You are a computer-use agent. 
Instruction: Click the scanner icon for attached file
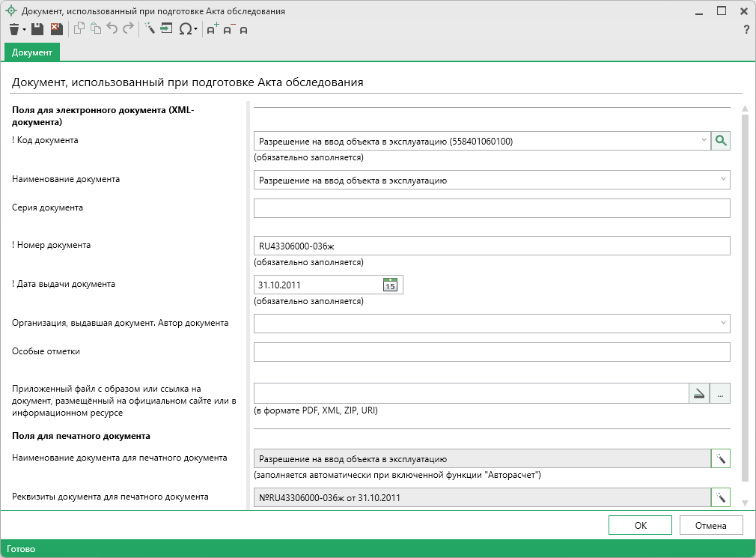click(x=698, y=393)
